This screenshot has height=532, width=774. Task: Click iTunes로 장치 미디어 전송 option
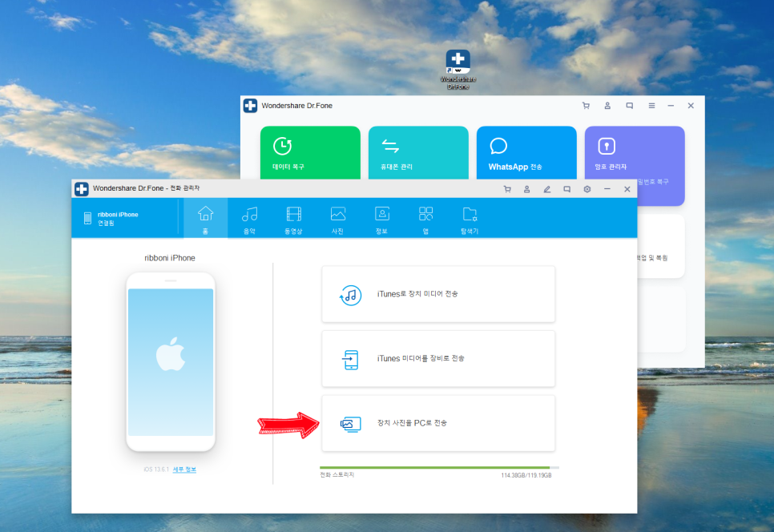pyautogui.click(x=438, y=294)
